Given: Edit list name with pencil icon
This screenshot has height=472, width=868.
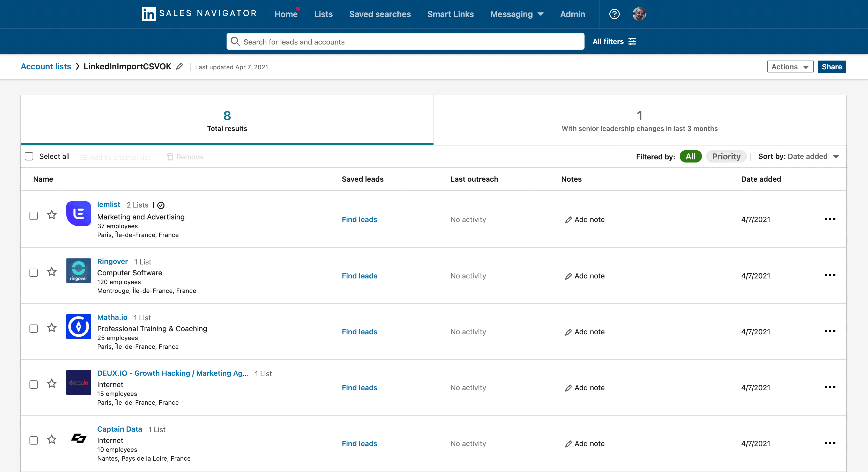Looking at the screenshot, I should (x=179, y=67).
